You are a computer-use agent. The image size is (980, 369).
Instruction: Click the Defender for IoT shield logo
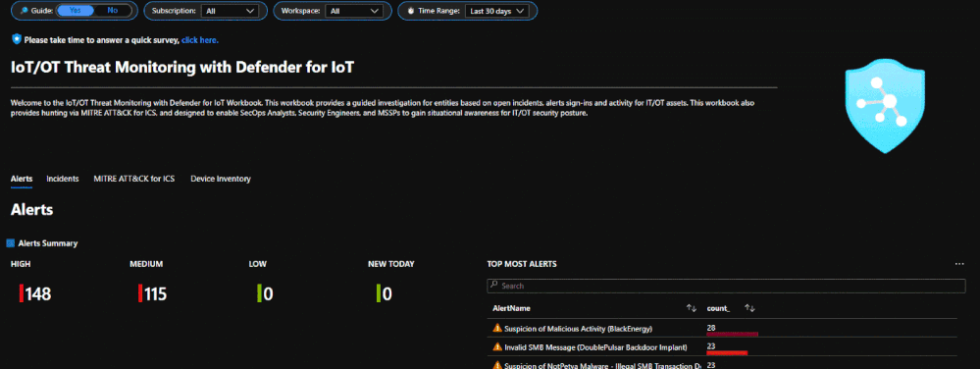click(x=885, y=106)
